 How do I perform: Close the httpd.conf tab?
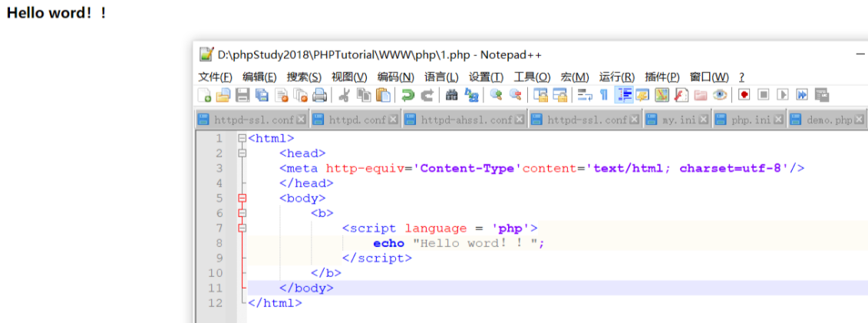(392, 120)
